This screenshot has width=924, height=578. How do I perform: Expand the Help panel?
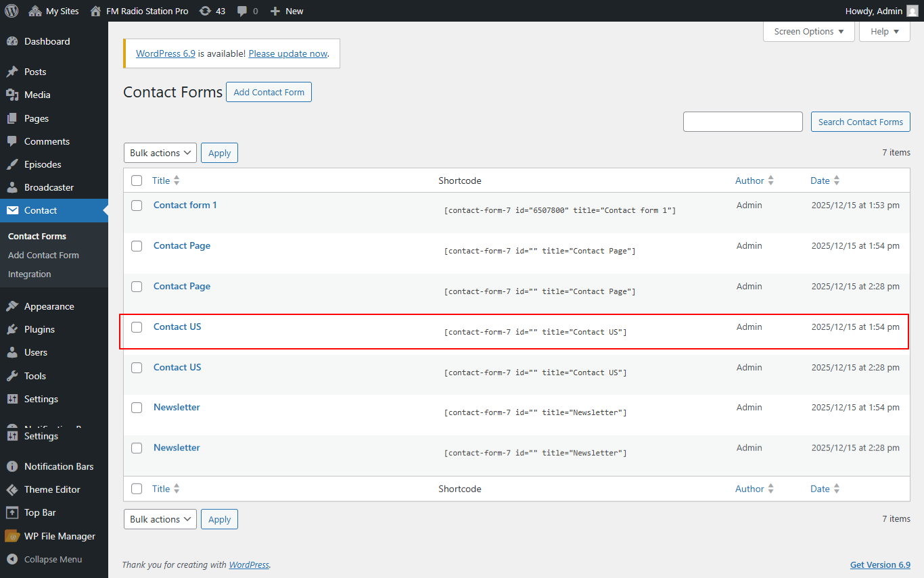[x=884, y=31]
